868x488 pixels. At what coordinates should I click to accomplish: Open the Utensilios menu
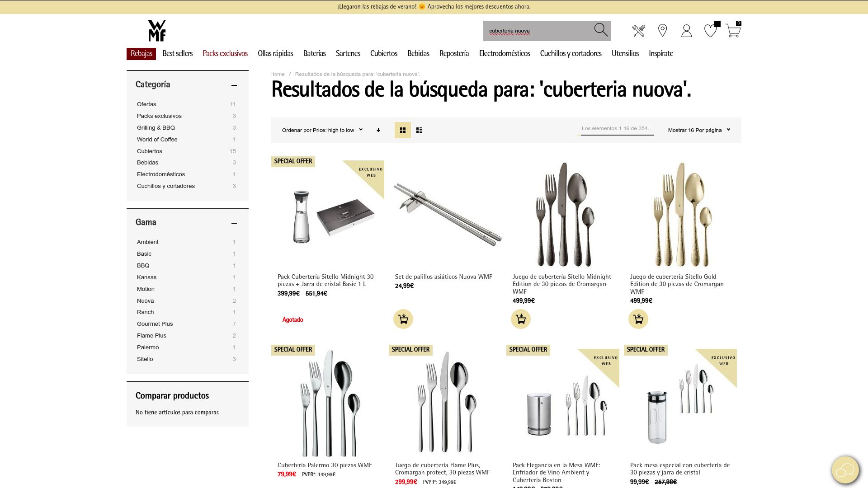point(625,53)
